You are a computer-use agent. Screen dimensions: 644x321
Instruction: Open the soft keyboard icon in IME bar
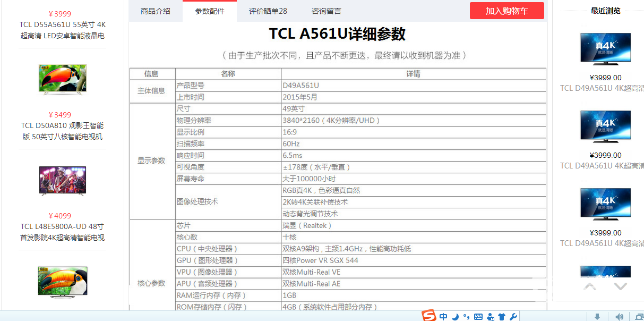tap(478, 317)
